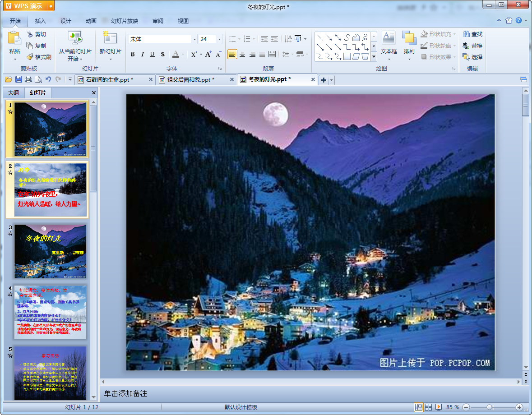Expand the shapes gallery with the bottom arrow
Viewport: 532px width, 415px height.
tap(374, 57)
